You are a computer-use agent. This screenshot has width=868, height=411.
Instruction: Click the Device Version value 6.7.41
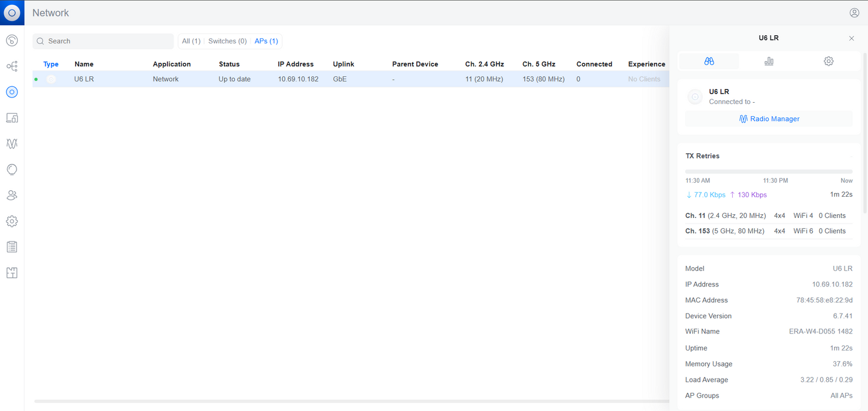pyautogui.click(x=843, y=316)
